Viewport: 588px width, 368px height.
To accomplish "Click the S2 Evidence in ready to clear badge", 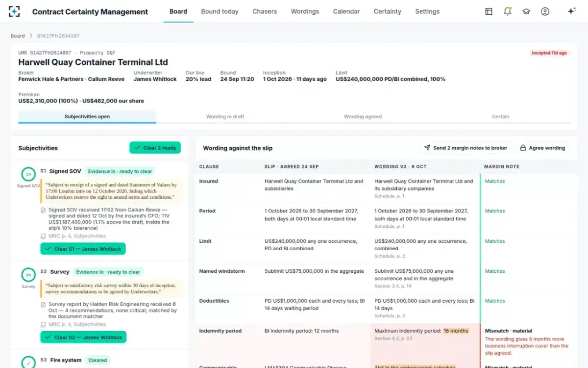I will coord(108,272).
